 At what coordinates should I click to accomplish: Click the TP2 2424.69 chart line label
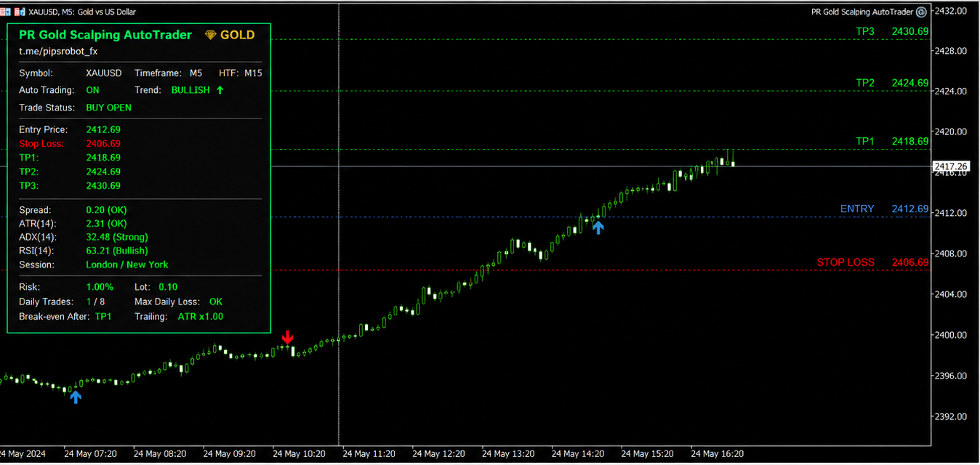pyautogui.click(x=892, y=83)
